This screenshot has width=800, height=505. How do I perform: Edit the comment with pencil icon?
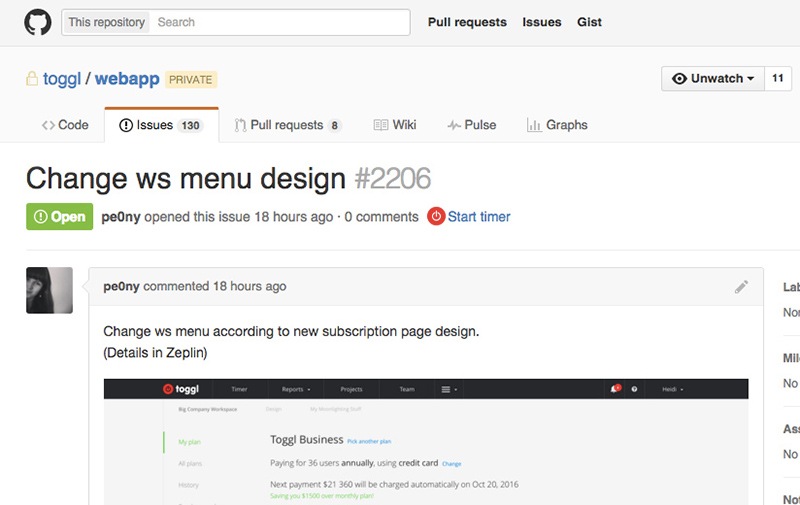pyautogui.click(x=741, y=287)
